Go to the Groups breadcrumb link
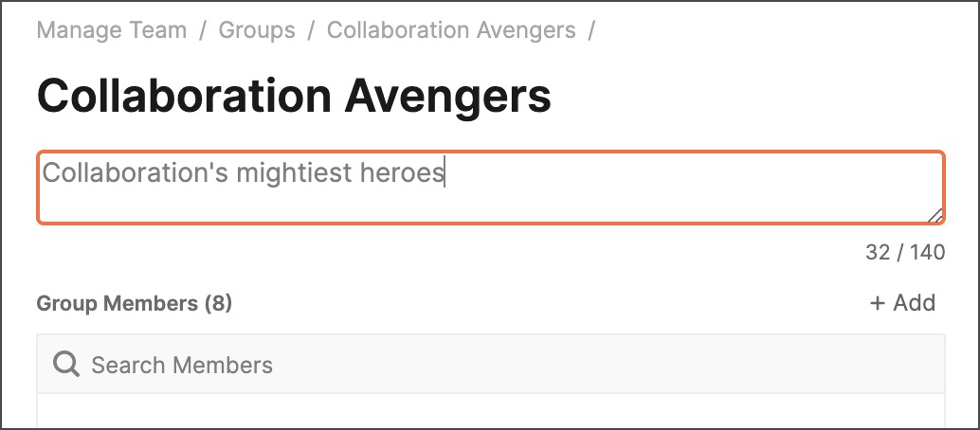Image resolution: width=980 pixels, height=430 pixels. click(257, 30)
